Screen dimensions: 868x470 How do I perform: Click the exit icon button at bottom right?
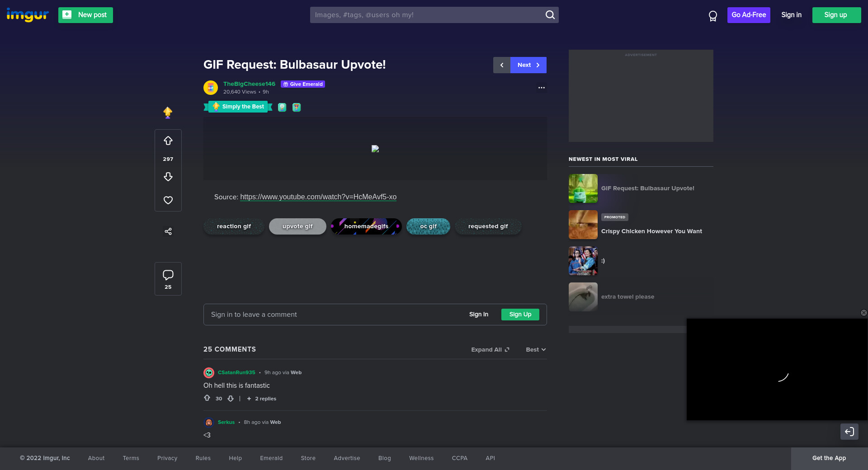point(849,432)
